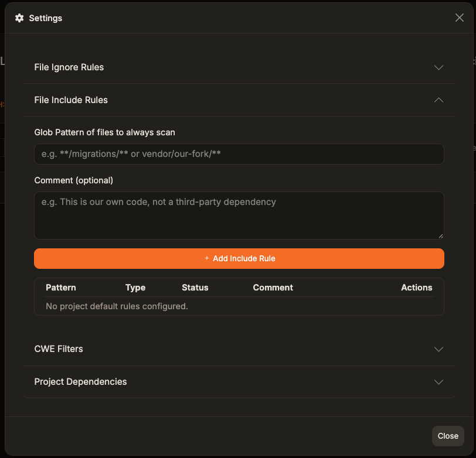Click the Settings title text

coord(46,18)
